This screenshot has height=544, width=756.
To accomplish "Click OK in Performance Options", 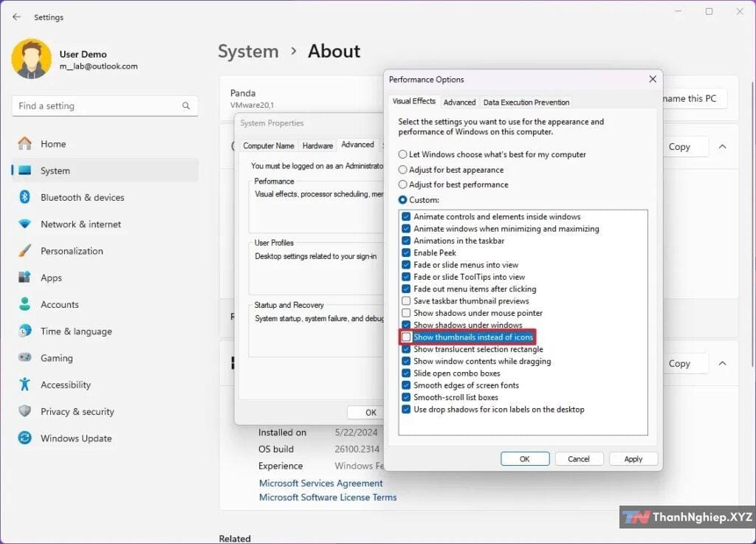I will pyautogui.click(x=525, y=458).
